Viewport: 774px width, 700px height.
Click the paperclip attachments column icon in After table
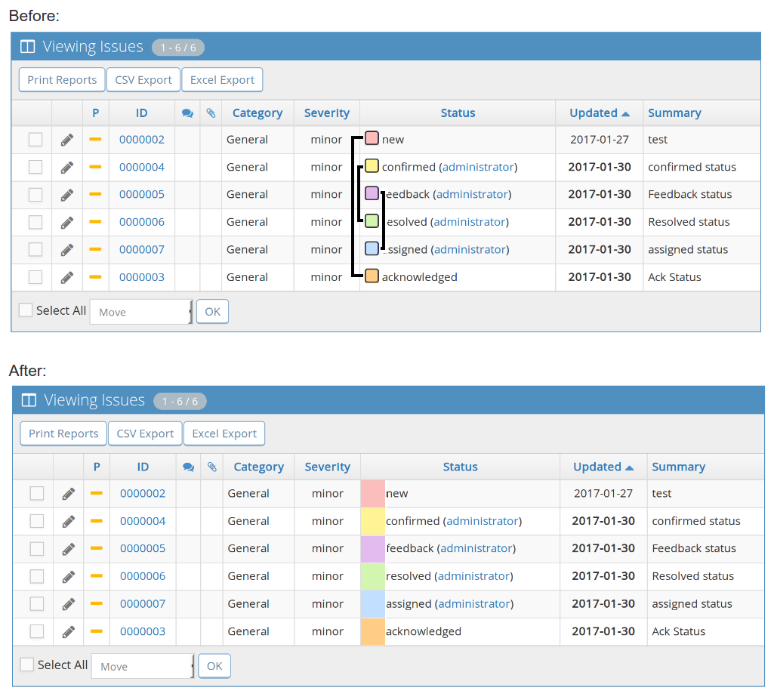[212, 467]
